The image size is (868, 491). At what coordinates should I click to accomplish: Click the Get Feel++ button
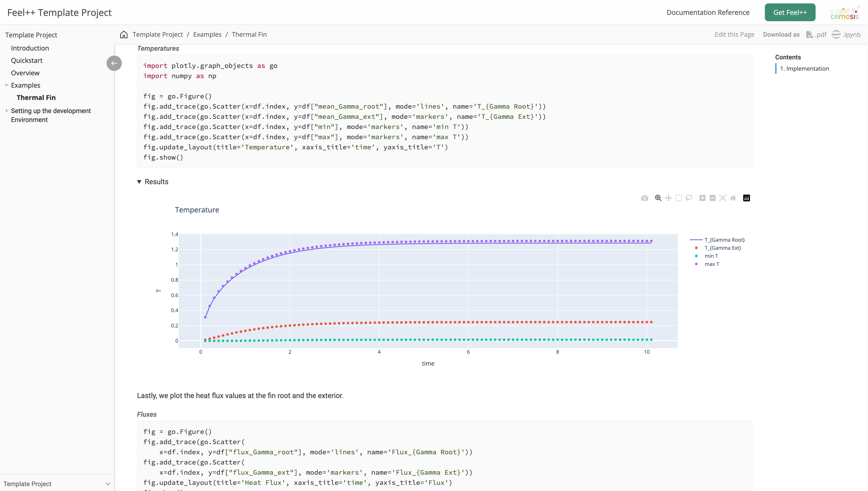coord(790,13)
